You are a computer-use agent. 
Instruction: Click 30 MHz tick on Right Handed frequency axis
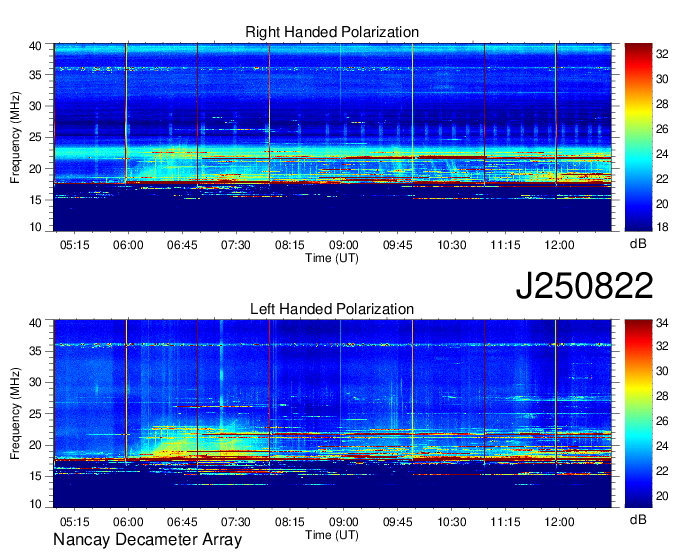pos(36,106)
